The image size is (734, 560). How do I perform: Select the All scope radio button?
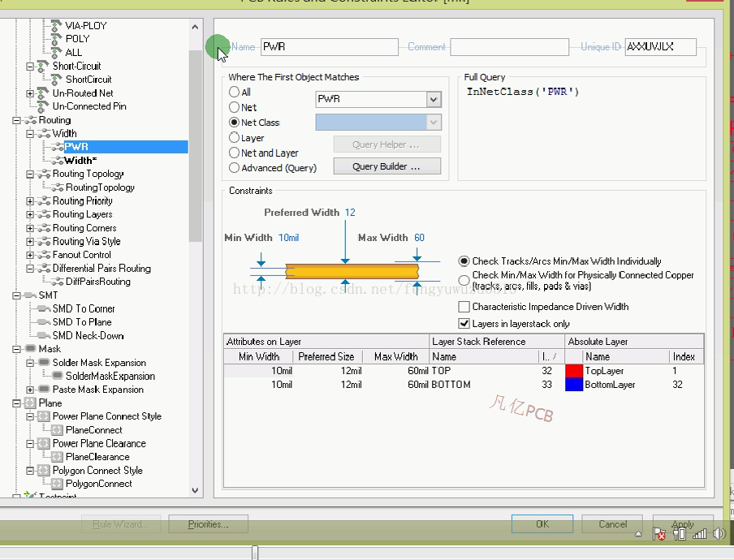tap(234, 92)
